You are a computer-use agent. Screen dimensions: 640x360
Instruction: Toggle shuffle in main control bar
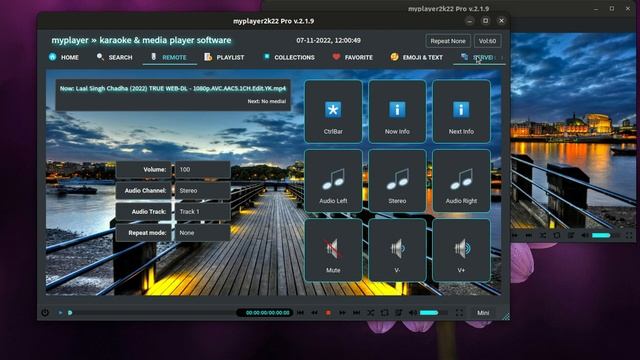coord(371,313)
